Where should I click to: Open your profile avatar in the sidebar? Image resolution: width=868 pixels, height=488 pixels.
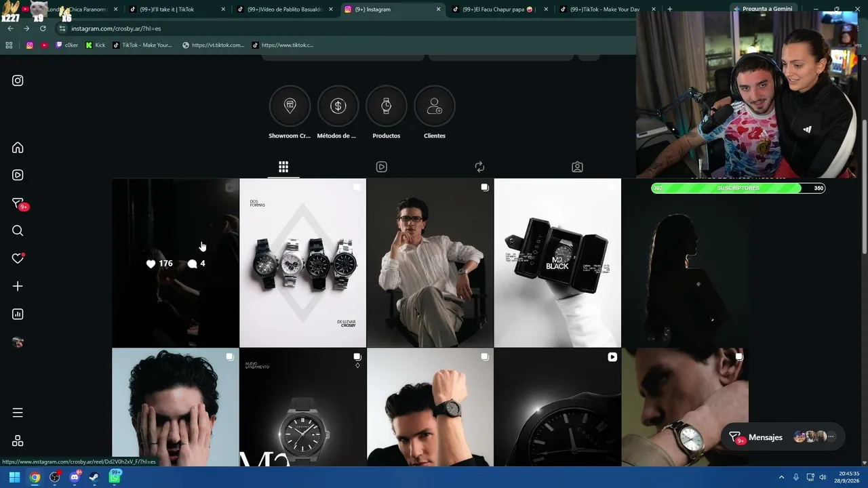(x=18, y=342)
